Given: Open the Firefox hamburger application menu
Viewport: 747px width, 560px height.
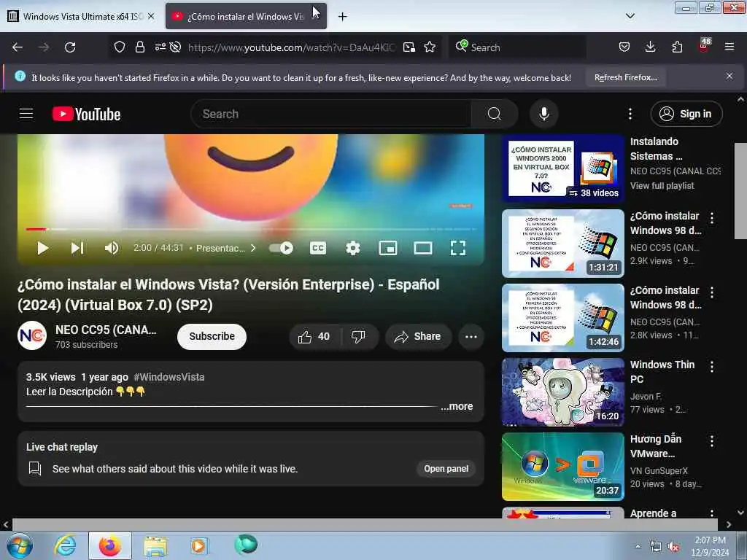Looking at the screenshot, I should point(729,47).
